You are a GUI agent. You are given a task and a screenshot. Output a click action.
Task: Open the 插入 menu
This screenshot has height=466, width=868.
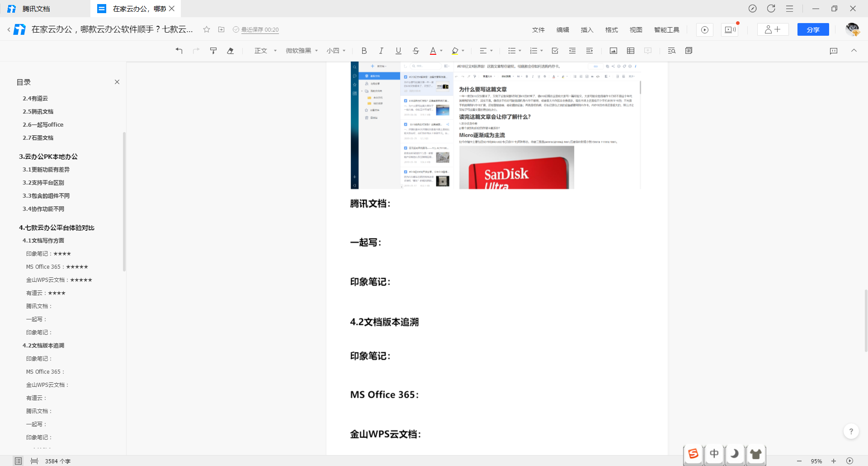click(587, 30)
